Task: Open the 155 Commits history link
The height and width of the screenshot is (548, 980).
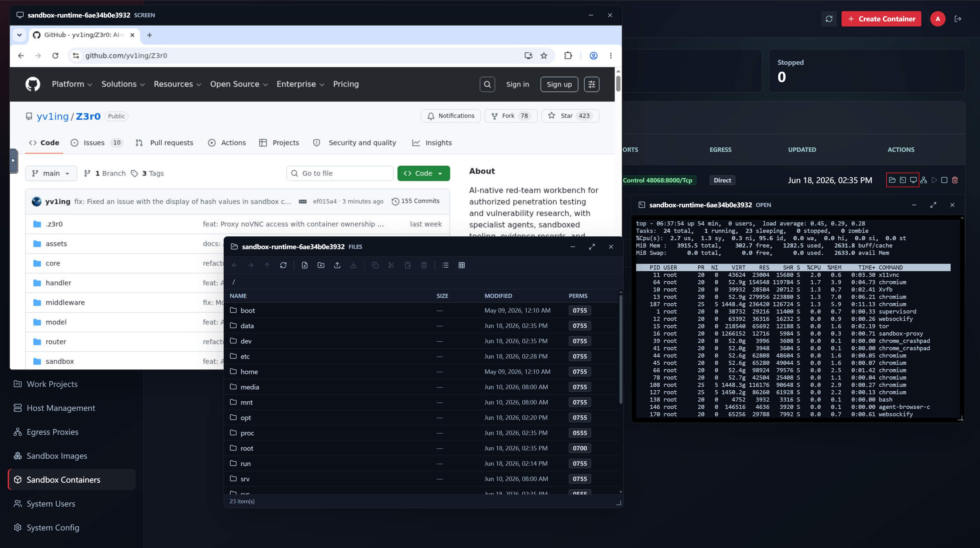Action: tap(415, 201)
